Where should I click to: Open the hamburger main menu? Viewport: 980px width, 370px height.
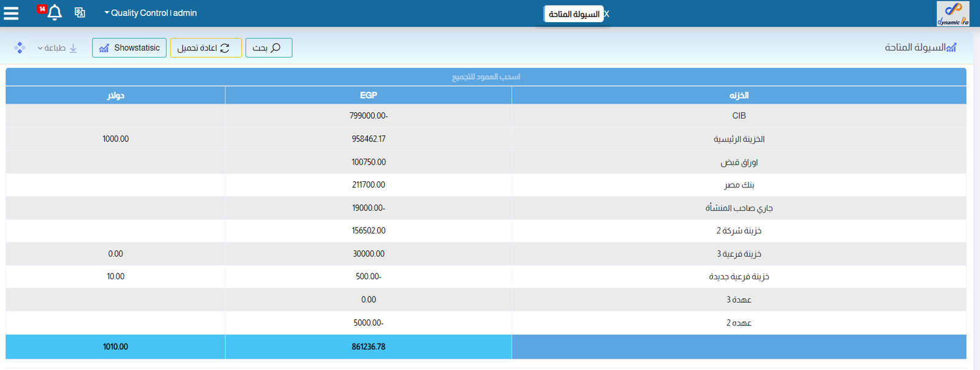(11, 13)
